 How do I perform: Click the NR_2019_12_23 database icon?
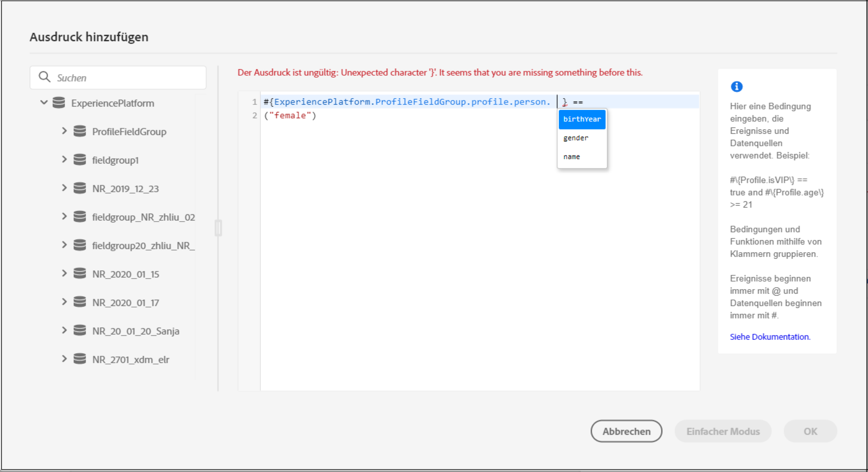click(x=80, y=188)
